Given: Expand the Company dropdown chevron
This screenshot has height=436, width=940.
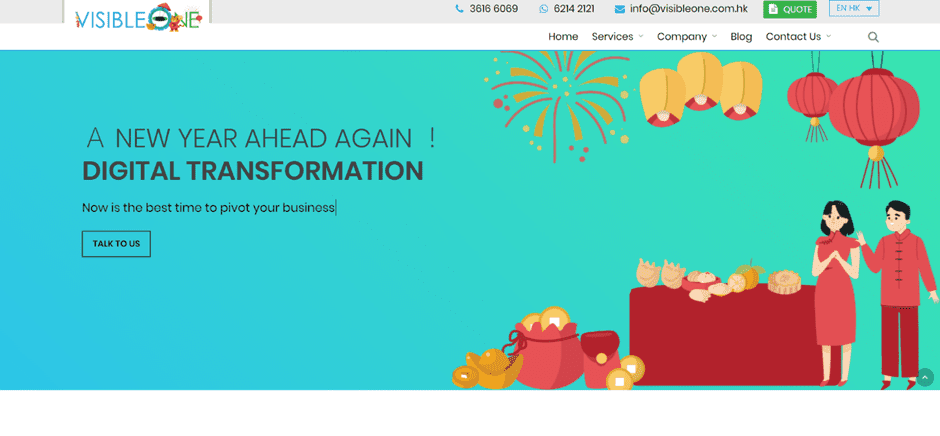Looking at the screenshot, I should pos(714,37).
